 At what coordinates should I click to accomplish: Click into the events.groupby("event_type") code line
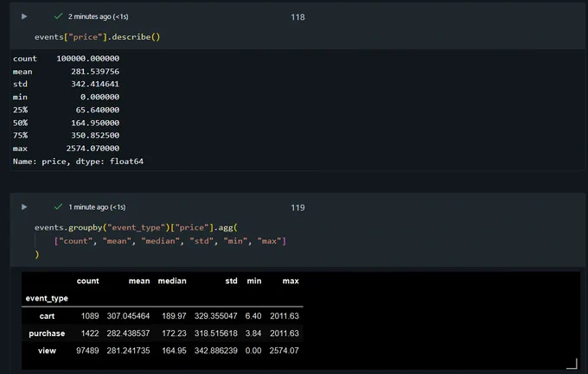click(x=136, y=227)
